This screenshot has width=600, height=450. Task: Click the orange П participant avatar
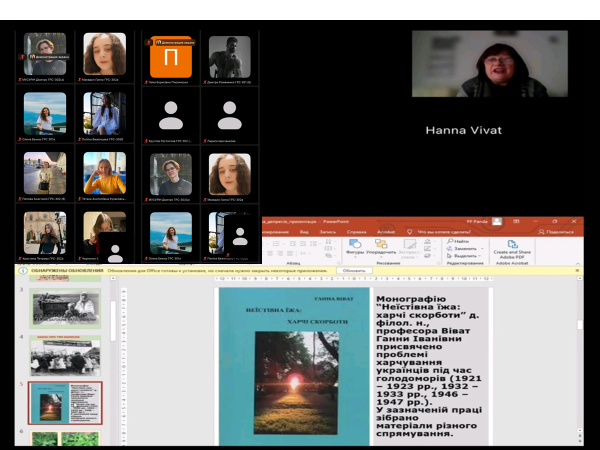[x=171, y=59]
